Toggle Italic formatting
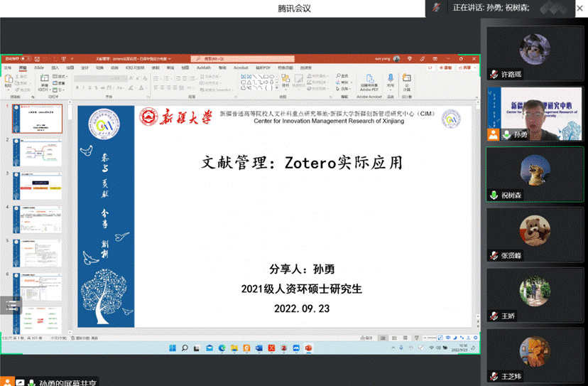588x386 pixels. point(84,88)
